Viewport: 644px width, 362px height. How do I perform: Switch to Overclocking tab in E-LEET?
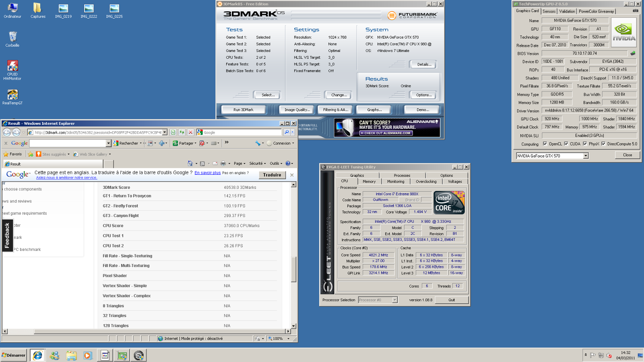(x=426, y=182)
